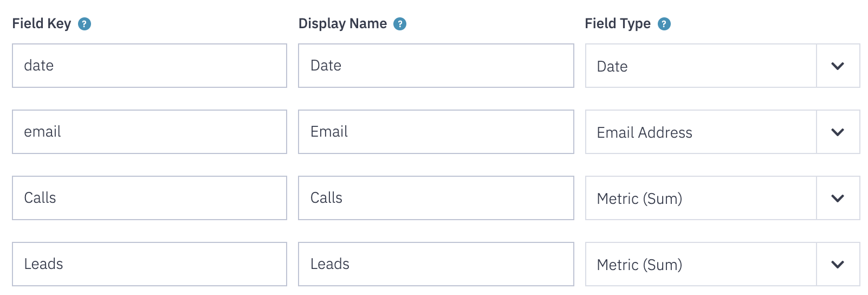The height and width of the screenshot is (295, 868).
Task: Open the Calls row Metric (Sum) chevron
Action: pos(838,198)
